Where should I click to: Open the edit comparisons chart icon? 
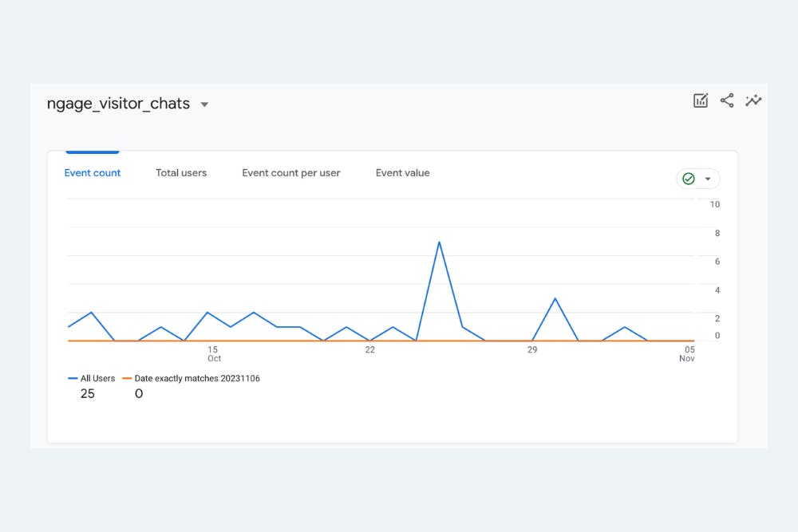701,100
